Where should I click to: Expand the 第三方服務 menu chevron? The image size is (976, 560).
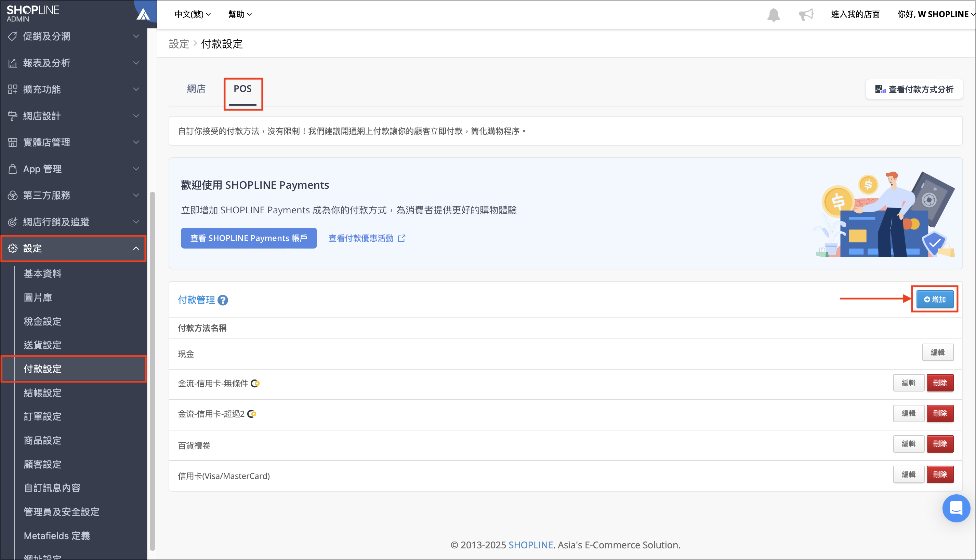pos(136,196)
